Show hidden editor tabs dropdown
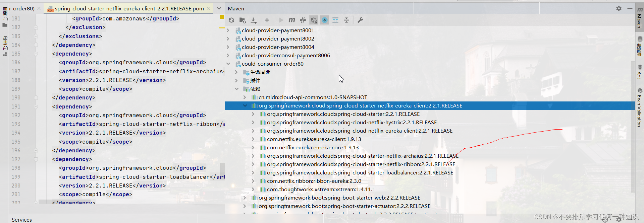 click(x=219, y=8)
